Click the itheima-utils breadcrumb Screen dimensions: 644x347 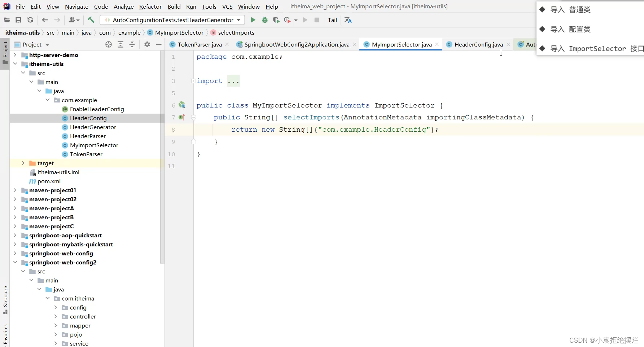click(23, 32)
